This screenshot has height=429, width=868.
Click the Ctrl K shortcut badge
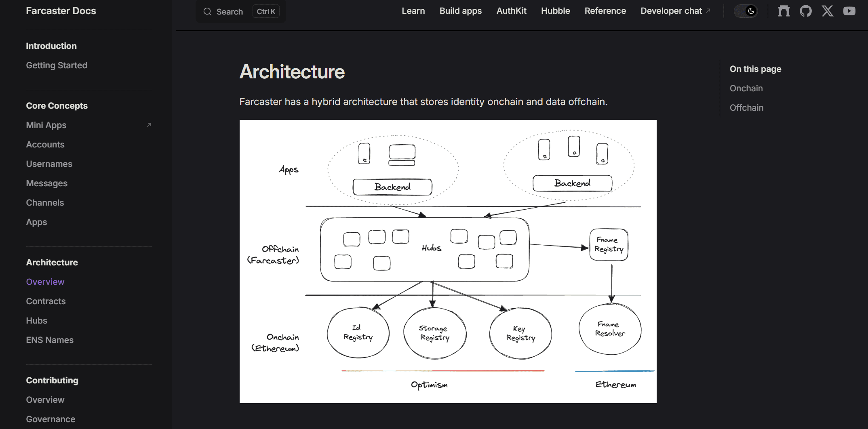[x=266, y=12]
